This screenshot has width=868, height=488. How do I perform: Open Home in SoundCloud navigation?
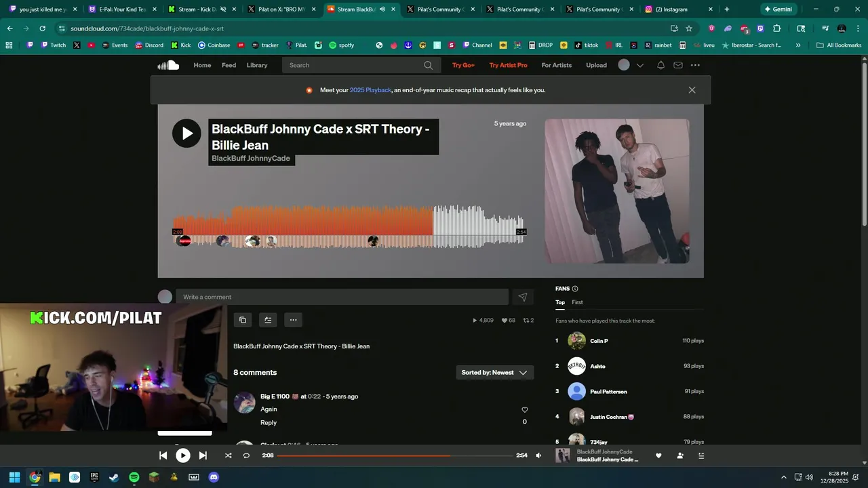click(x=202, y=65)
